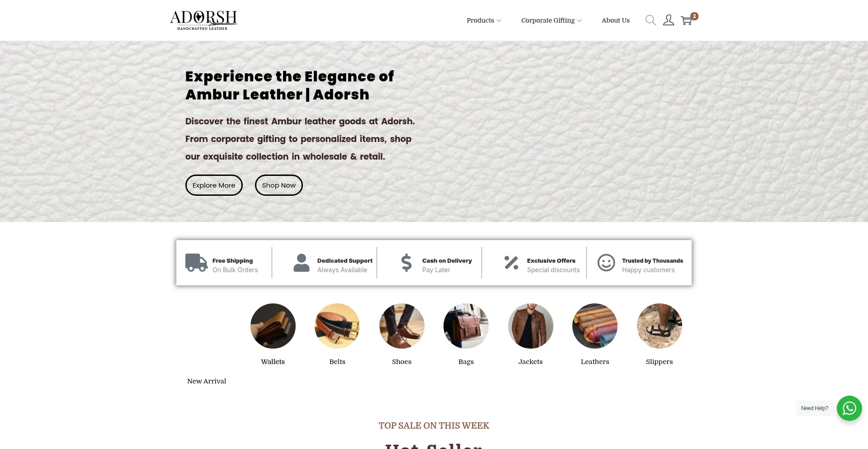Open the user account icon
Viewport: 868px width, 449px height.
click(x=669, y=20)
